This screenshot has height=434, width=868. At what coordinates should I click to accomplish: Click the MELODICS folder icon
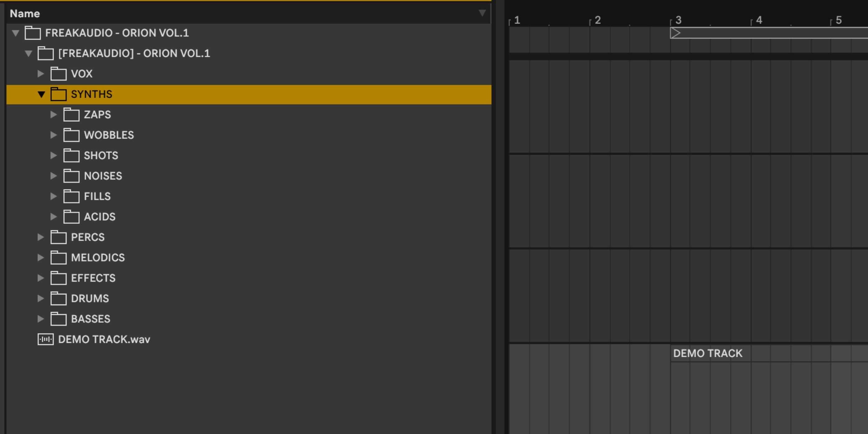[58, 258]
